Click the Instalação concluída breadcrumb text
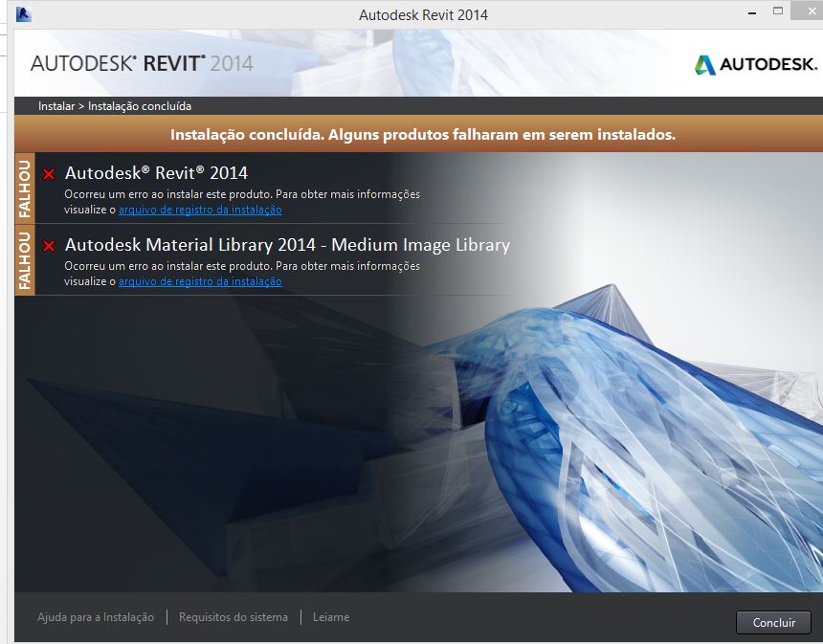 coord(140,106)
